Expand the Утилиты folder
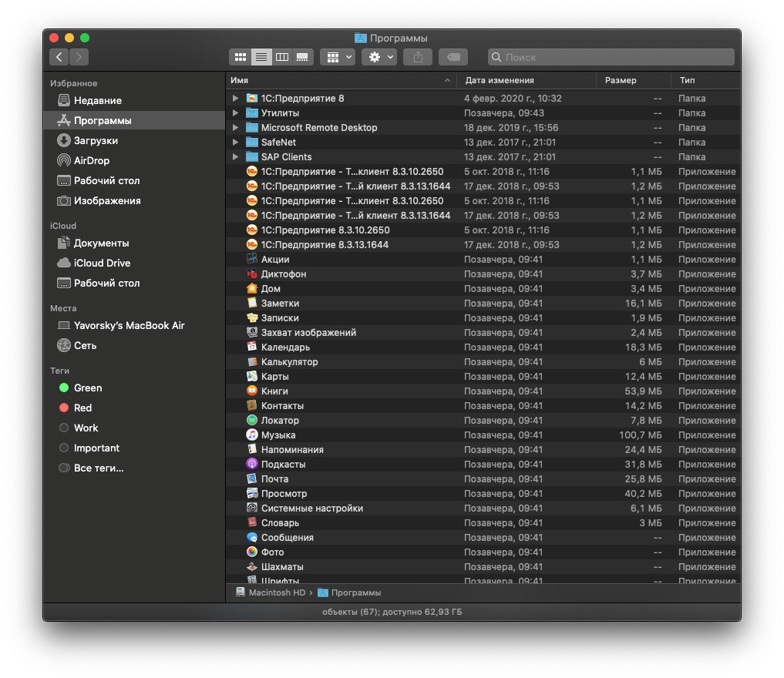The height and width of the screenshot is (678, 784). [x=235, y=113]
